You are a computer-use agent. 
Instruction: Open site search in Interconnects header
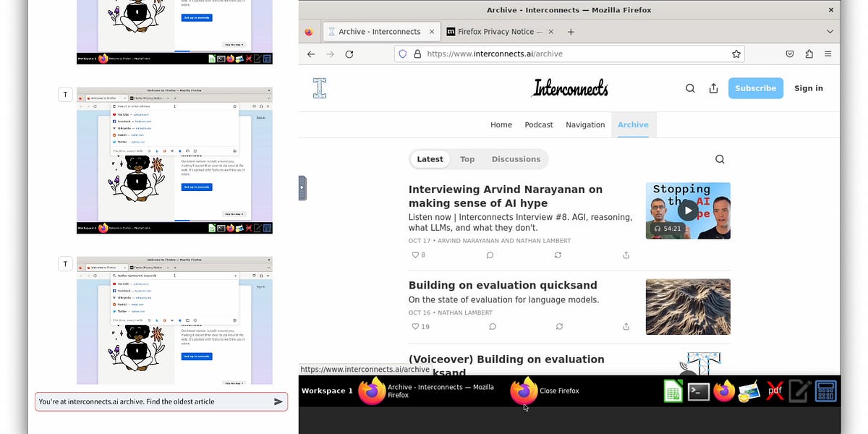pos(690,88)
